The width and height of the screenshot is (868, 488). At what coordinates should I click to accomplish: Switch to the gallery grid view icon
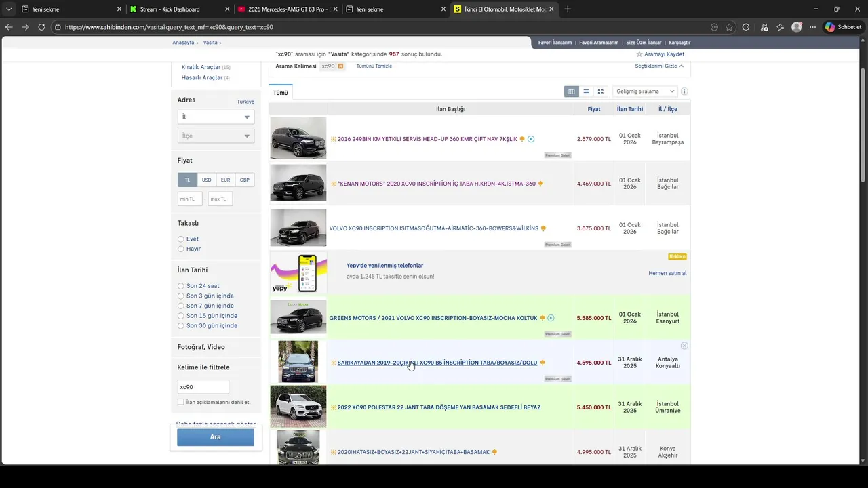[x=600, y=91]
